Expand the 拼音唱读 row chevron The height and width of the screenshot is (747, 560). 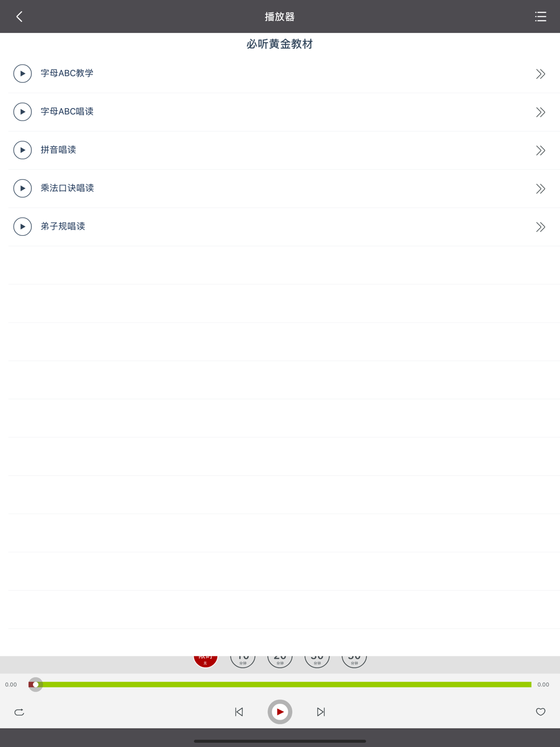(540, 150)
